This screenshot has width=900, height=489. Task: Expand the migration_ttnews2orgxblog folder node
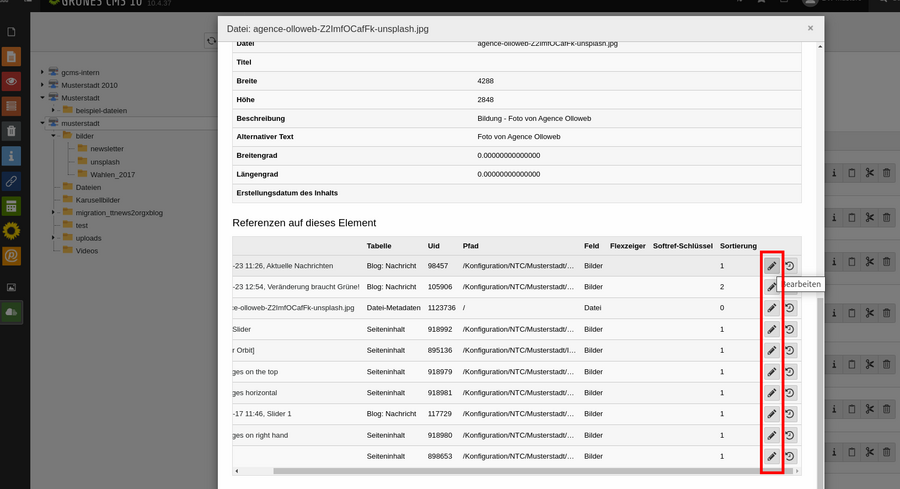click(x=53, y=212)
